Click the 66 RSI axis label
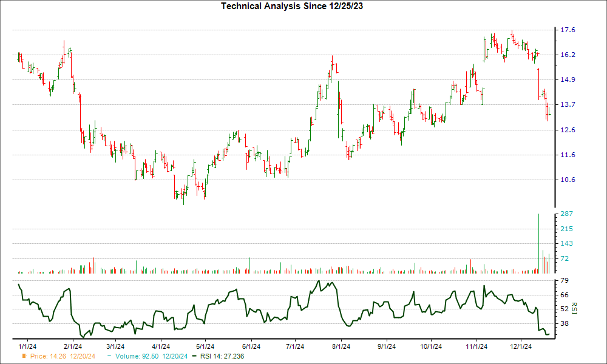The height and width of the screenshot is (364, 607). tap(565, 295)
